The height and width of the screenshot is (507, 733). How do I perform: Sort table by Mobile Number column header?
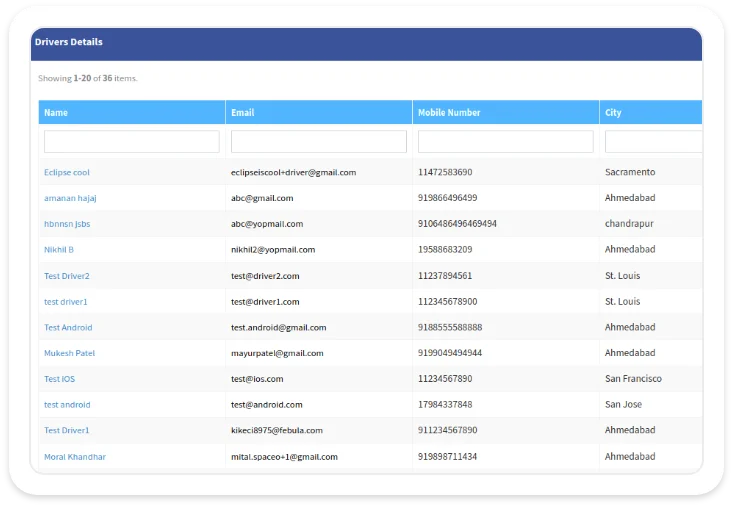pos(449,113)
